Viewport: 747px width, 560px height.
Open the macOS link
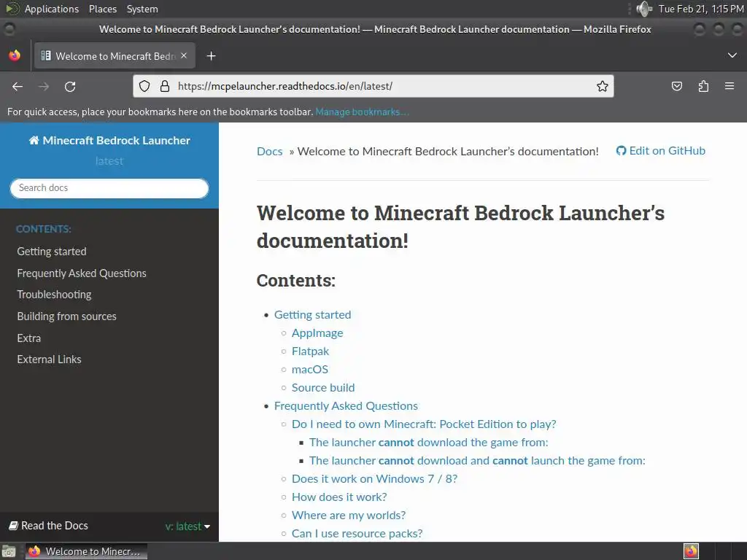pyautogui.click(x=310, y=370)
